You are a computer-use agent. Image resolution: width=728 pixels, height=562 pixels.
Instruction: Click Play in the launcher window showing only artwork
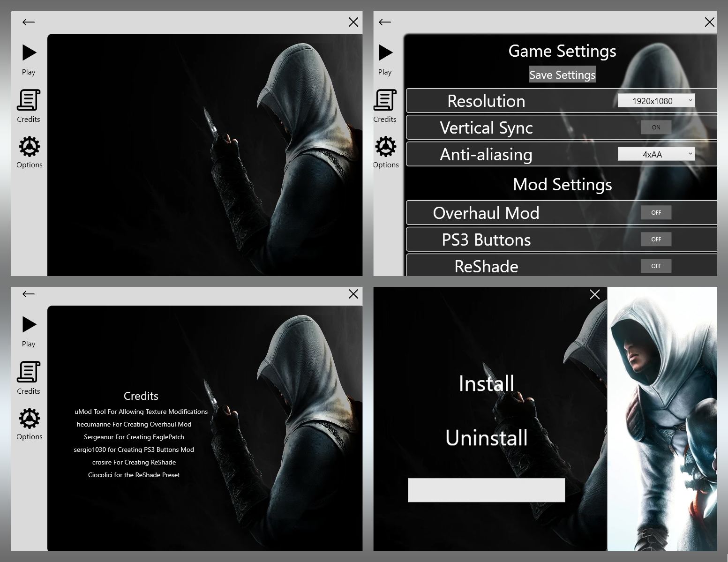(29, 52)
